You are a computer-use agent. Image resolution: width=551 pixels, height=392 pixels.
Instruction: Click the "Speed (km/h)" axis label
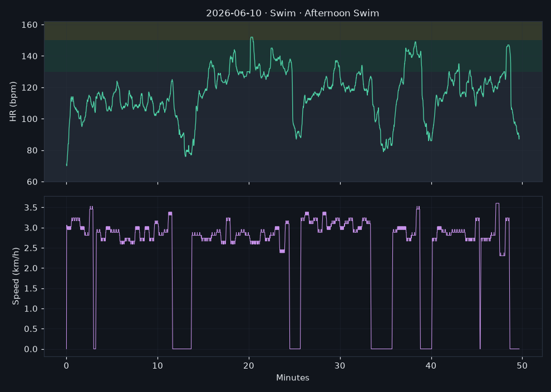[16, 276]
